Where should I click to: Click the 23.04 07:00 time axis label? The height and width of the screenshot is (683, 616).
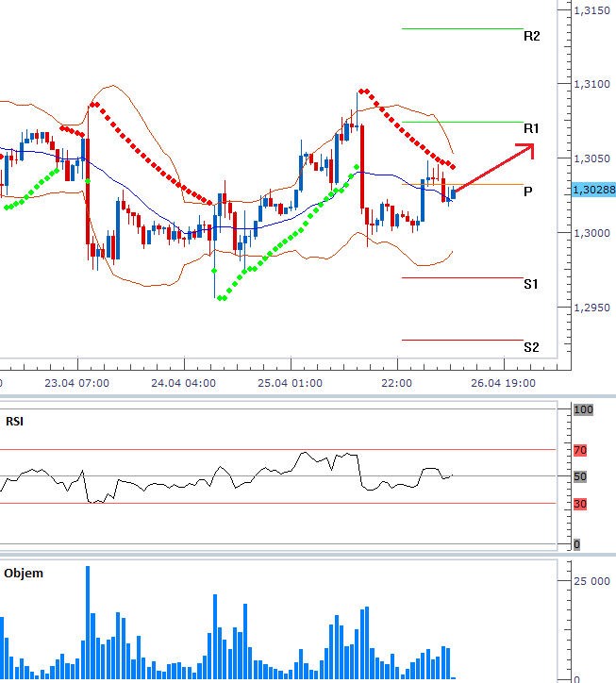point(77,383)
